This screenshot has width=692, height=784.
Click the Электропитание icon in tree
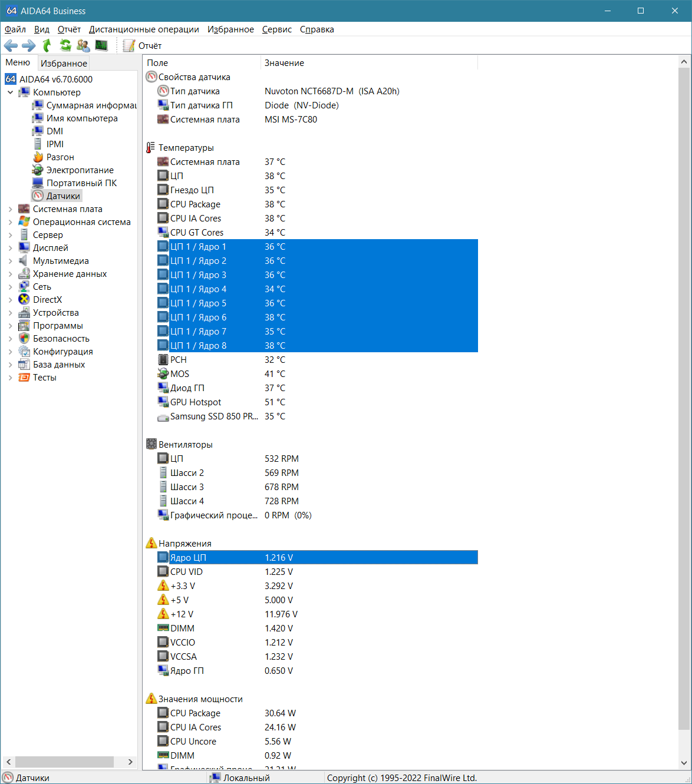pyautogui.click(x=38, y=170)
